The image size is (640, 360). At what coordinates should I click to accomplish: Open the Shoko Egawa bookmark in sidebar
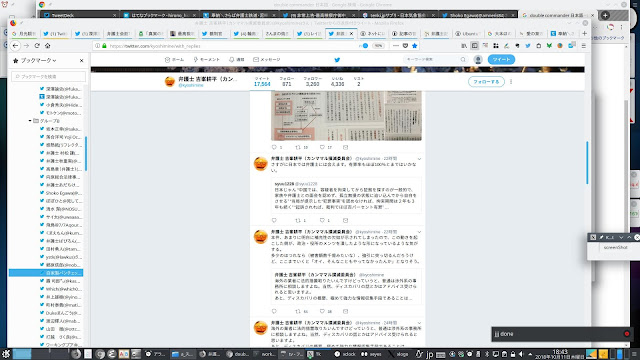click(61, 193)
